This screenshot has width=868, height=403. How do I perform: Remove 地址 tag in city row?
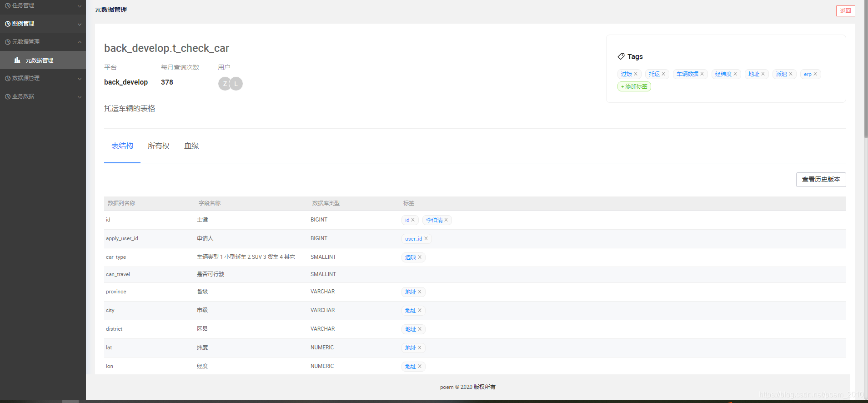(420, 311)
